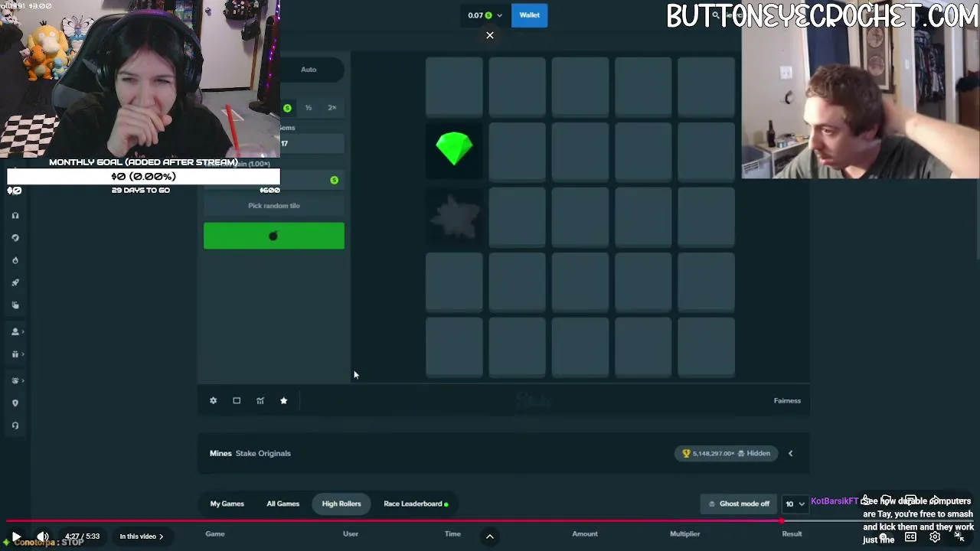
Task: Click the Mines game title text
Action: pos(220,454)
